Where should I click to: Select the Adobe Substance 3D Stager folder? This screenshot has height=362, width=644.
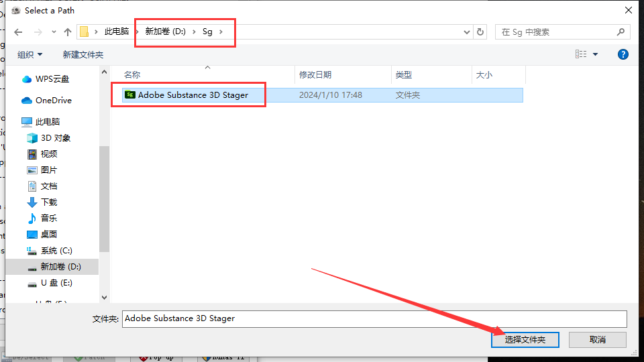pyautogui.click(x=193, y=95)
